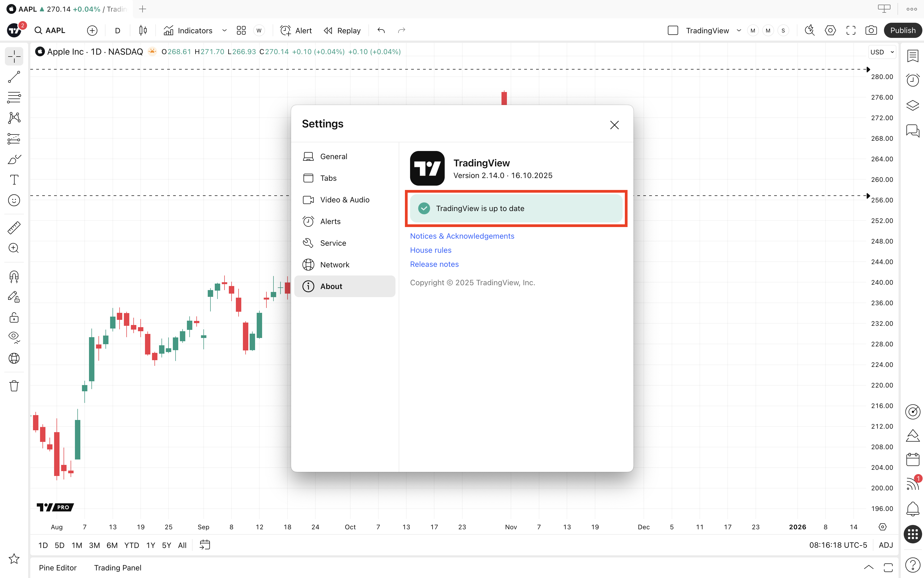This screenshot has width=924, height=578.
Task: Toggle the lock all drawings icon
Action: (14, 318)
